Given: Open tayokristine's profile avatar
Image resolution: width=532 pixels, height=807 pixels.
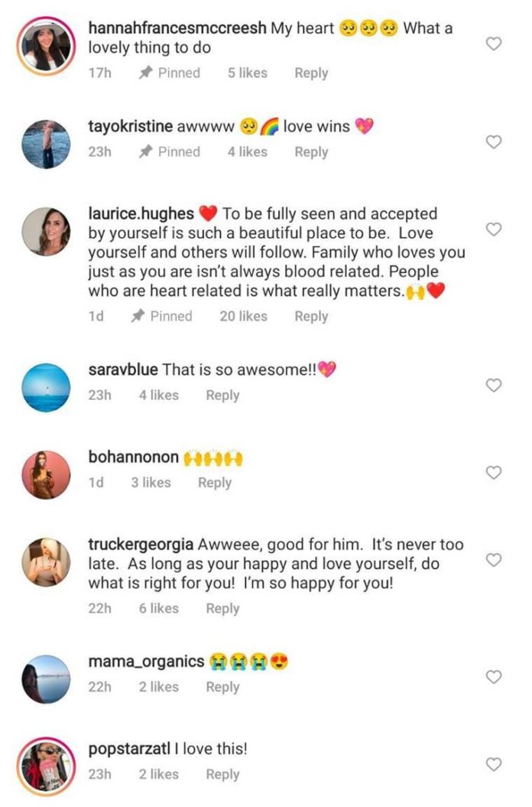Looking at the screenshot, I should pyautogui.click(x=46, y=143).
